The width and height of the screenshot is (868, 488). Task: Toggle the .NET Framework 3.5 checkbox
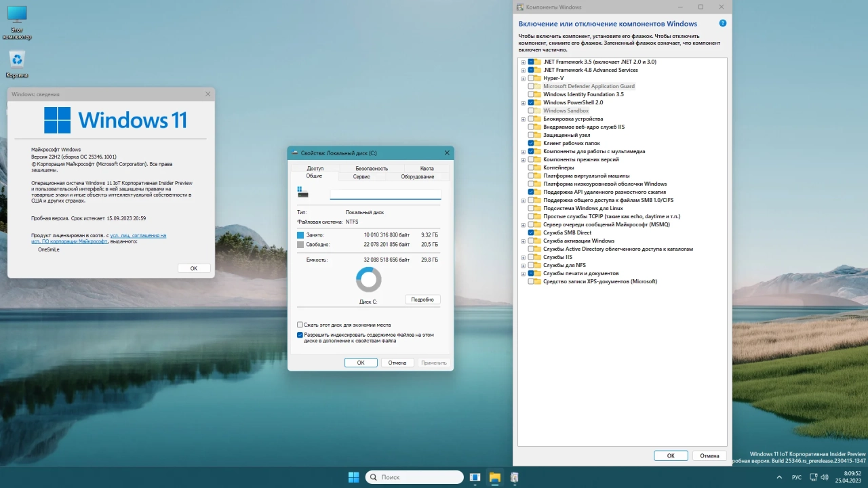[530, 62]
